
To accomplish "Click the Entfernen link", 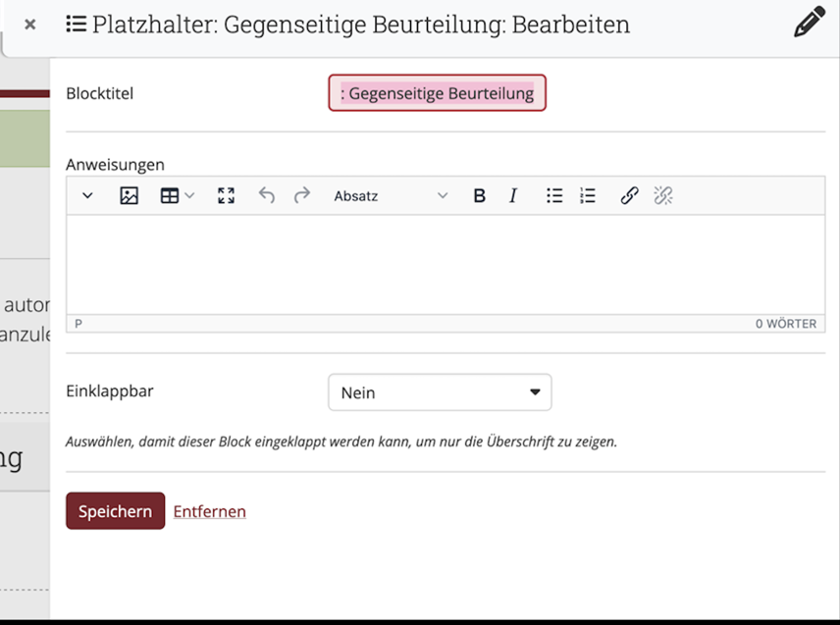I will (209, 511).
